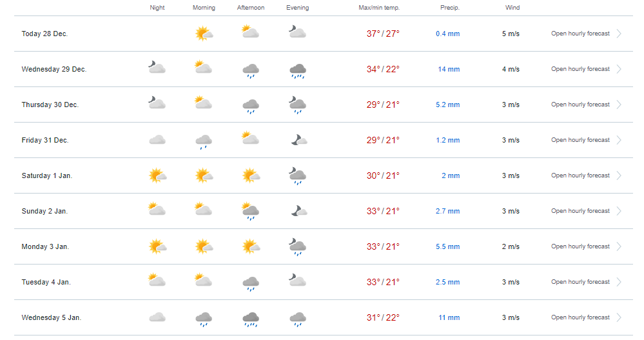Viewport: 644px width, 340px height.
Task: Click Today's morning partly sunny icon
Action: [204, 33]
